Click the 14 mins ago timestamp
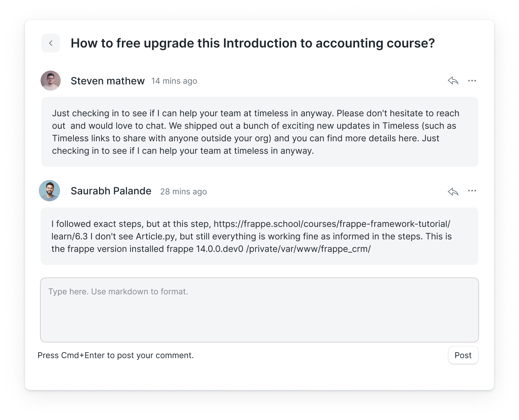 pyautogui.click(x=174, y=81)
